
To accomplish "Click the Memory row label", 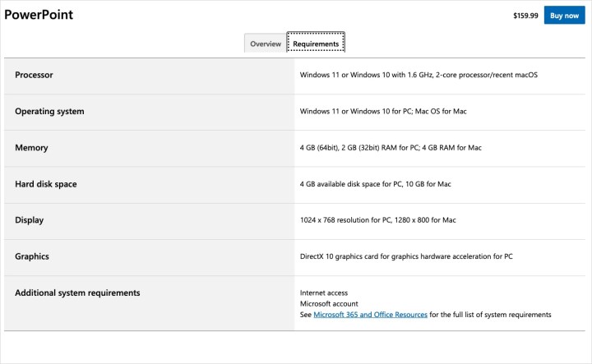I will pos(31,147).
